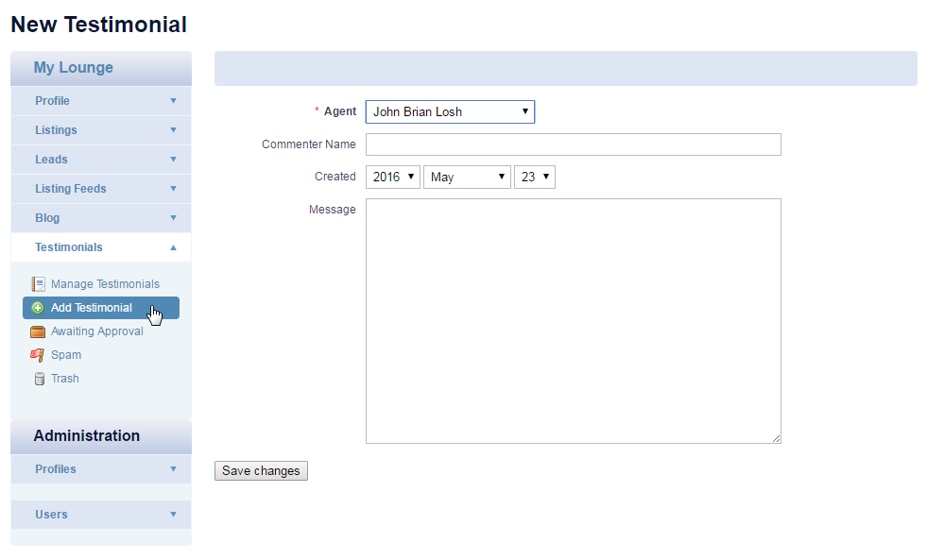Image resolution: width=944 pixels, height=560 pixels.
Task: Click the Save changes button
Action: pos(261,471)
